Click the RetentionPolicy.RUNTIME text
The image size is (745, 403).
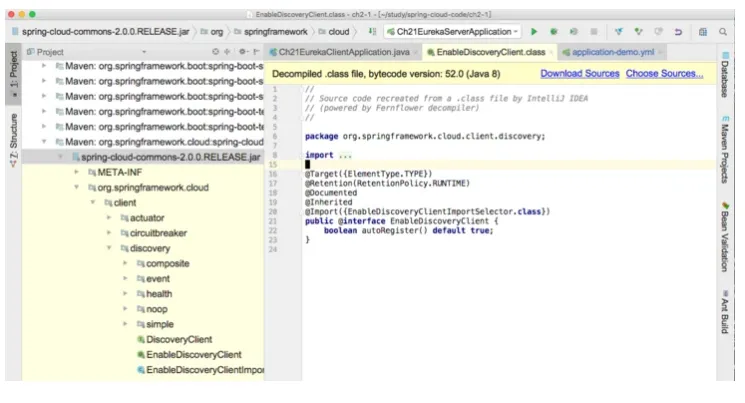(411, 183)
